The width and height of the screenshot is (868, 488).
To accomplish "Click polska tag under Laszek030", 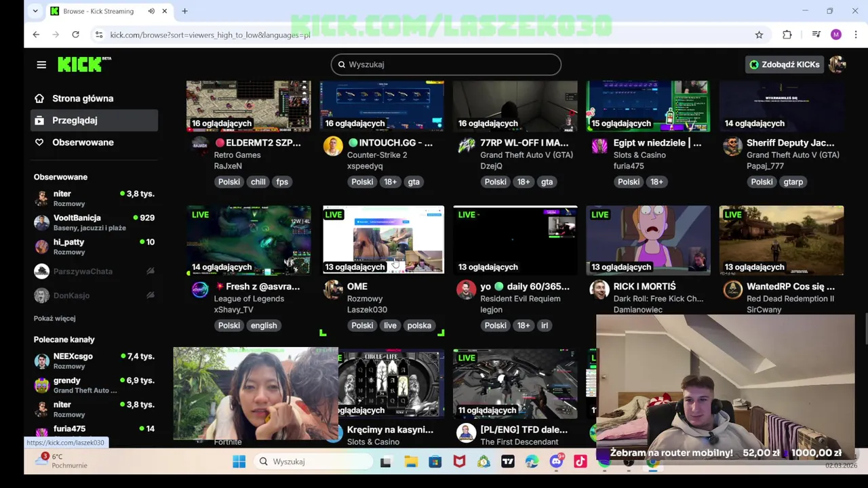I will 419,325.
